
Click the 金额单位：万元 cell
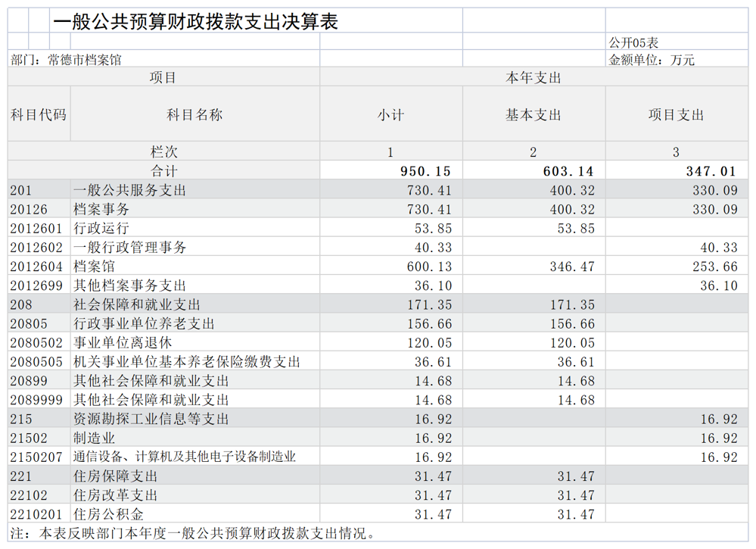coord(677,59)
